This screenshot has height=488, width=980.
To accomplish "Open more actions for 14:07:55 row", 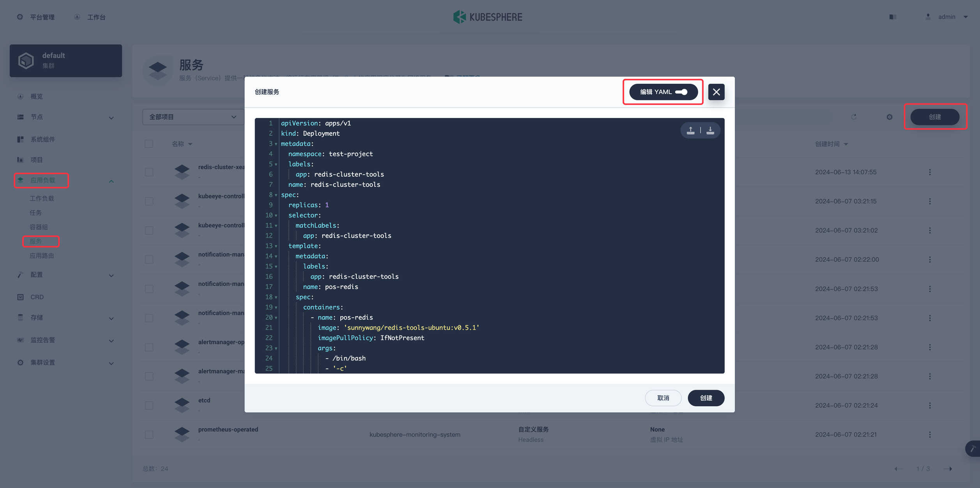I will pyautogui.click(x=930, y=172).
